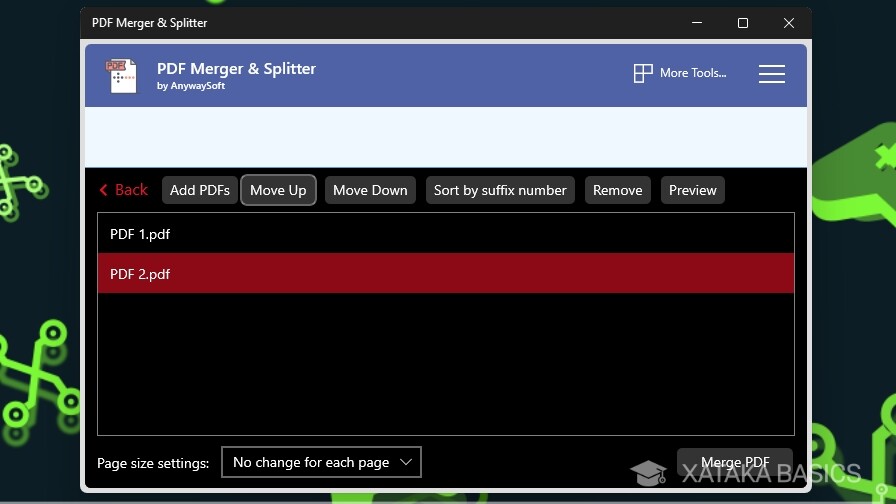Click the More Tools... text label
The width and height of the screenshot is (896, 504).
[x=693, y=73]
